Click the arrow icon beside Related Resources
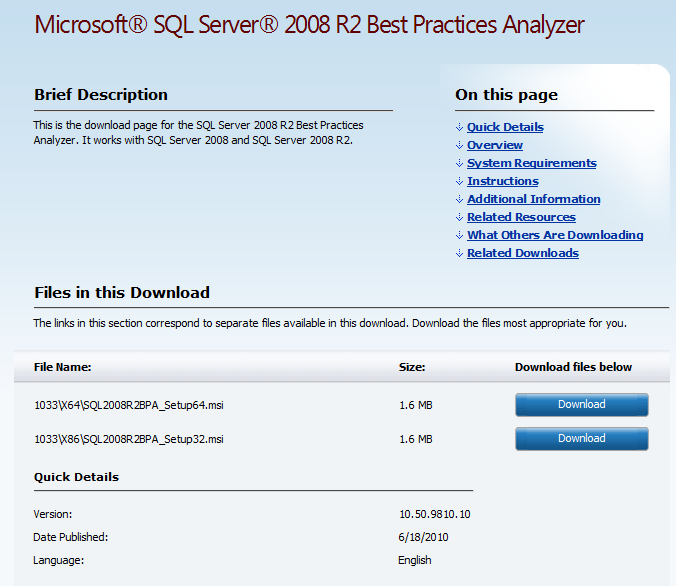The image size is (676, 586). coord(460,217)
